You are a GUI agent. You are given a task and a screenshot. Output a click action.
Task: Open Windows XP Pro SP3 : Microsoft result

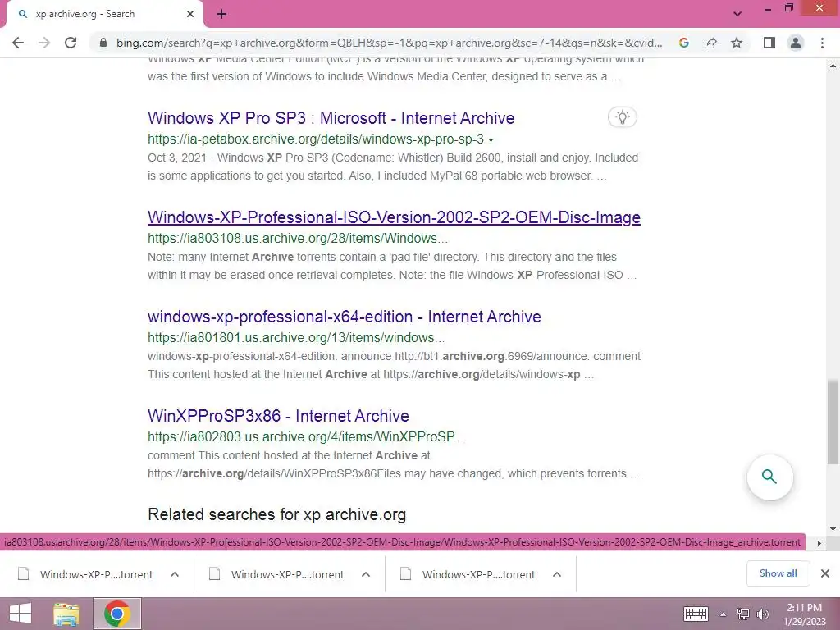tap(331, 118)
